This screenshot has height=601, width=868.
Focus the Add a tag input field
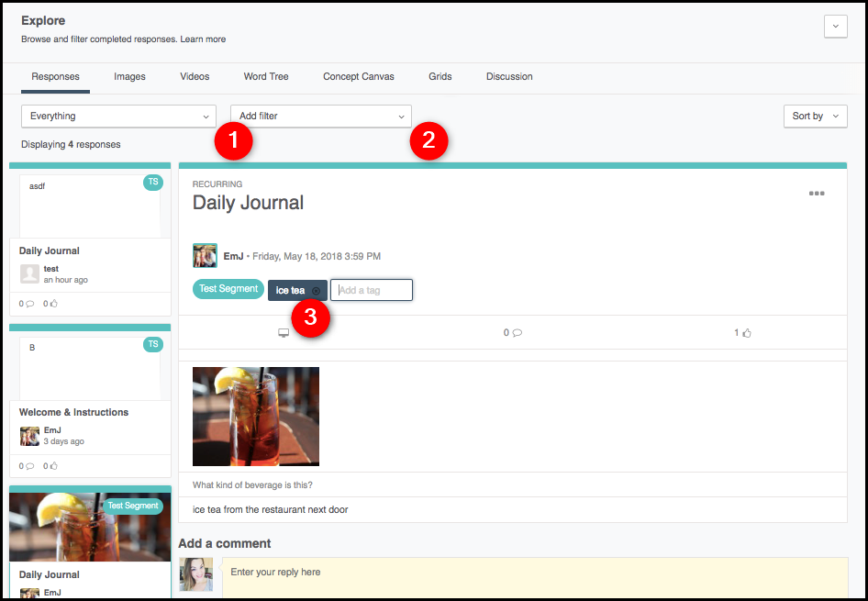click(x=372, y=290)
